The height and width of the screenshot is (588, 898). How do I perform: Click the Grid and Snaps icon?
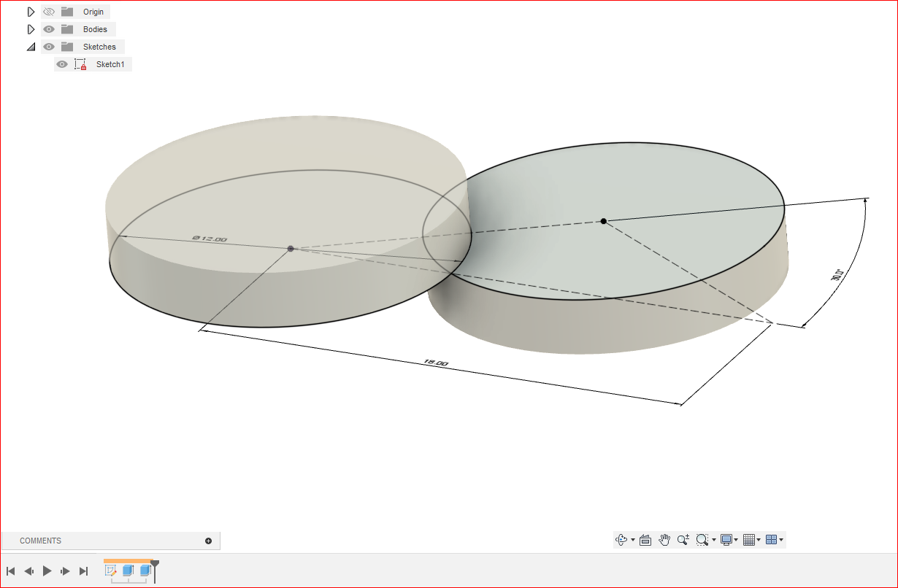(750, 540)
